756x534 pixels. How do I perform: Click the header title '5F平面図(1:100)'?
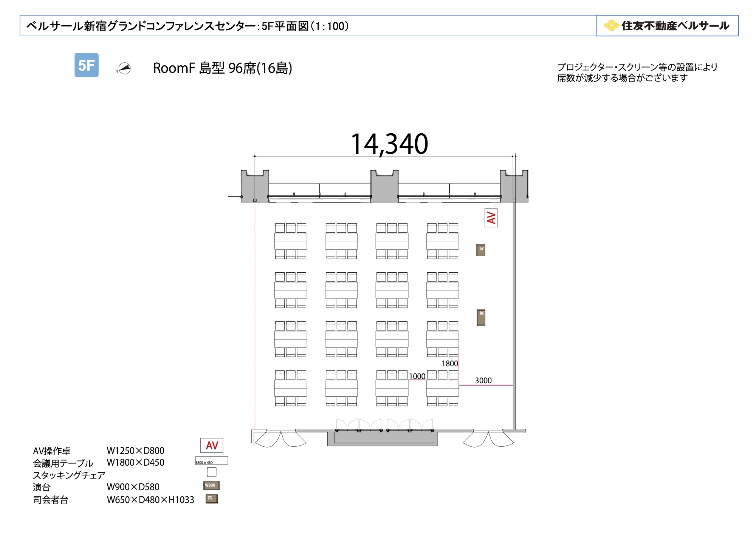(305, 26)
